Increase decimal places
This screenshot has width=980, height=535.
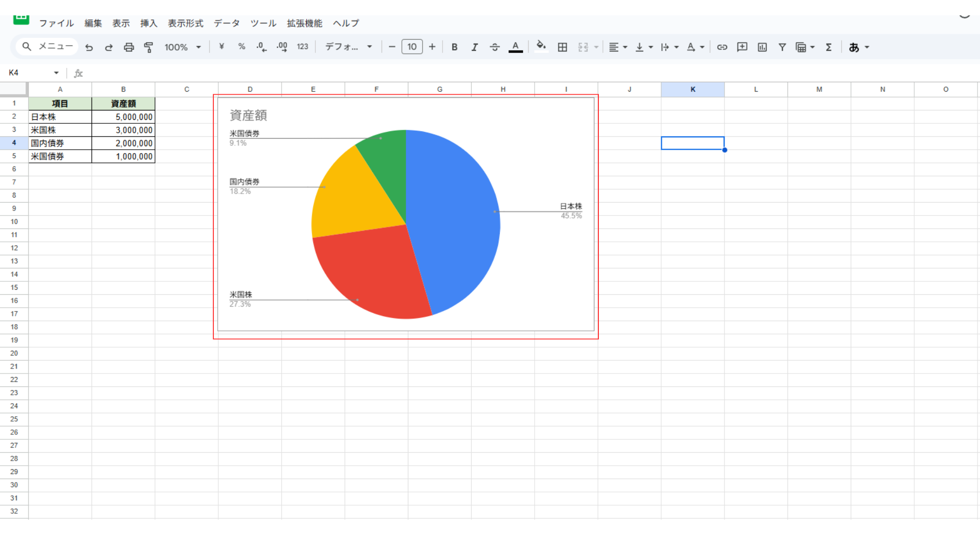click(282, 47)
